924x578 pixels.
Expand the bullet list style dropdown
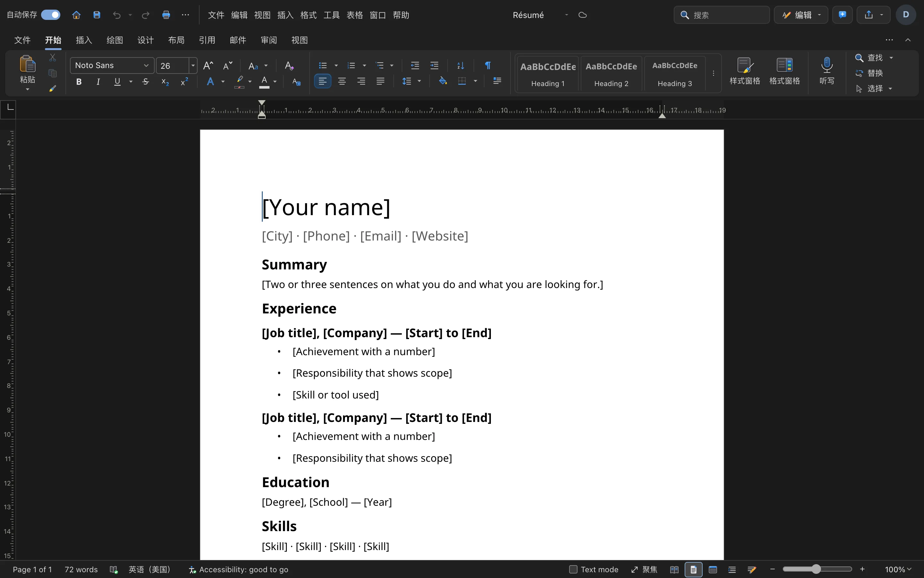tap(336, 66)
